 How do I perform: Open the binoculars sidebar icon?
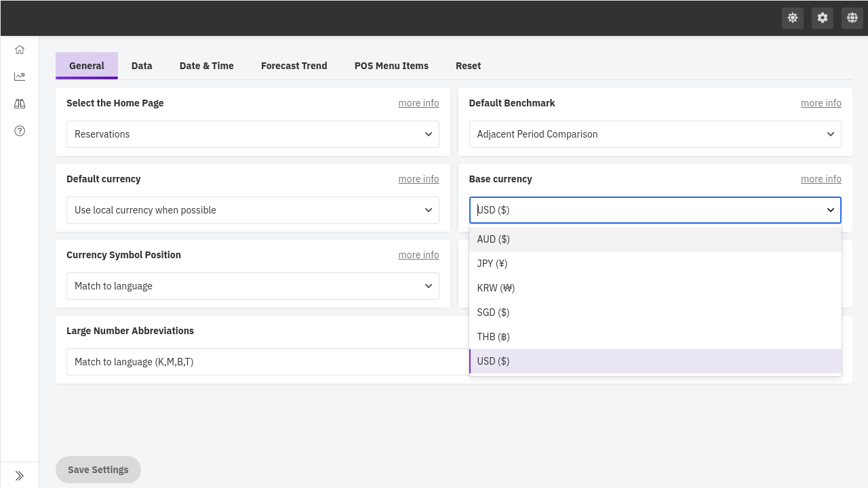pos(20,104)
